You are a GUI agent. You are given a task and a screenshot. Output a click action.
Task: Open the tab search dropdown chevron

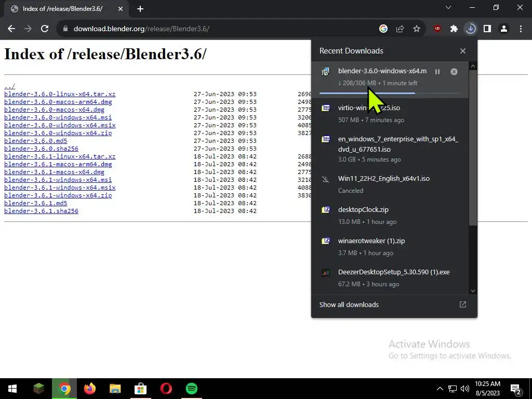pos(448,7)
